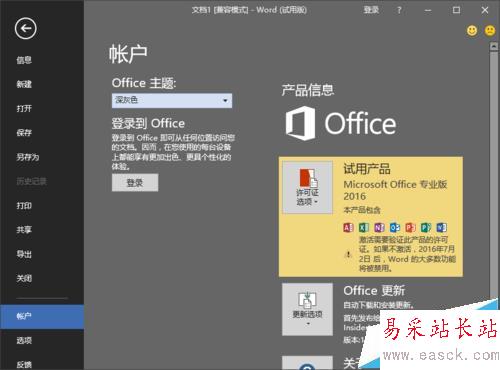Click 登录 link in the title bar
This screenshot has height=370, width=500.
pyautogui.click(x=371, y=10)
